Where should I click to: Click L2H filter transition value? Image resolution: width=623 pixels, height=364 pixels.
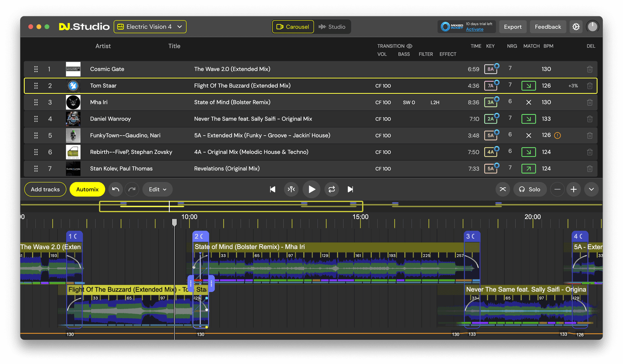tap(435, 102)
